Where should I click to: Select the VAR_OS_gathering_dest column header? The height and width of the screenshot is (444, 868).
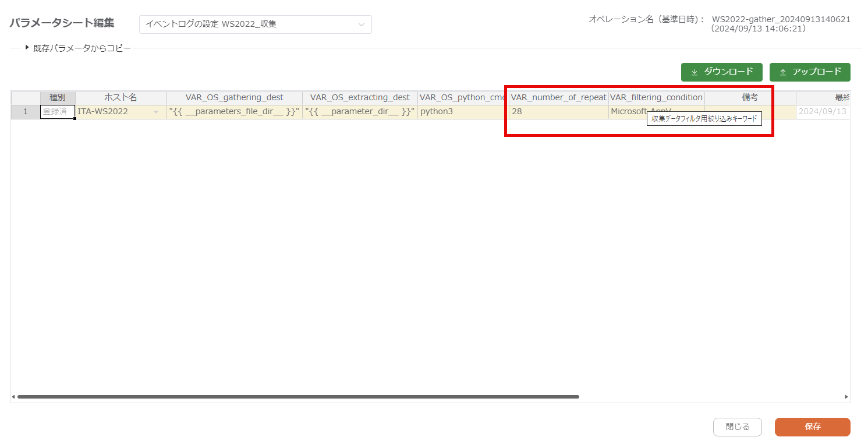tap(234, 97)
